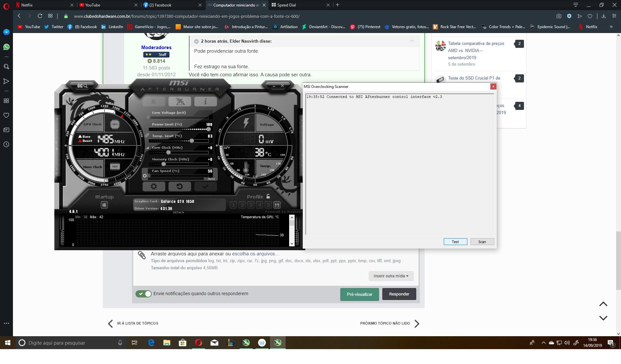The width and height of the screenshot is (621, 364).
Task: Toggle Apply at Windows startup button
Action: [x=104, y=205]
